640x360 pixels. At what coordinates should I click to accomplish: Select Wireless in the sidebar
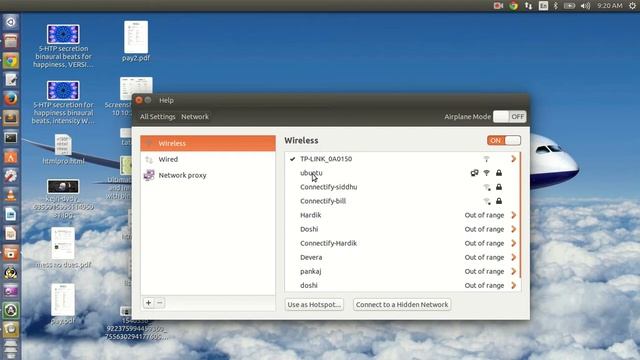pos(208,143)
